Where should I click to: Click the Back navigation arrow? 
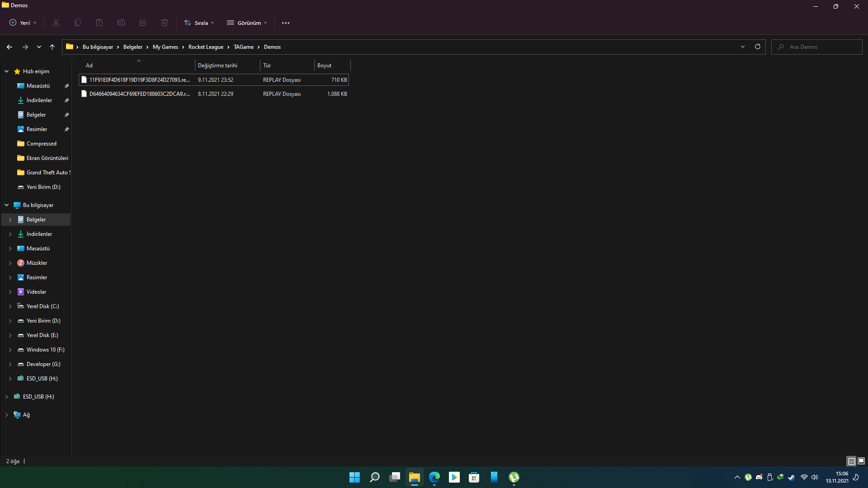[x=9, y=47]
